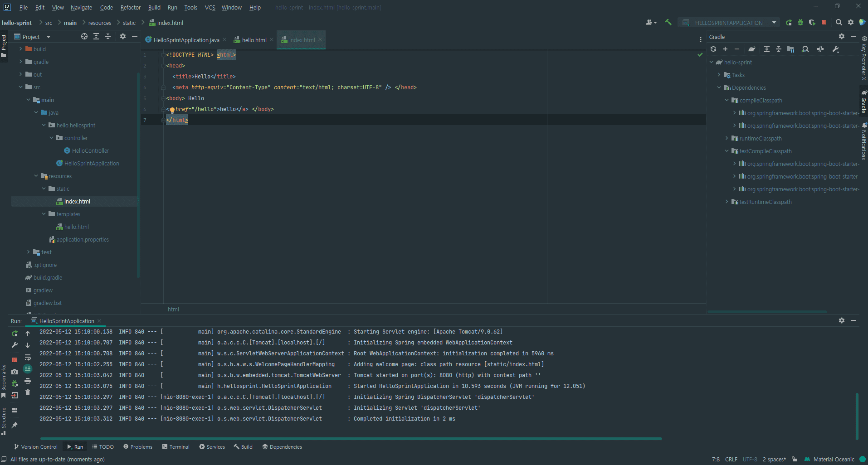Expand the build folder
The height and width of the screenshot is (465, 868).
click(x=20, y=49)
